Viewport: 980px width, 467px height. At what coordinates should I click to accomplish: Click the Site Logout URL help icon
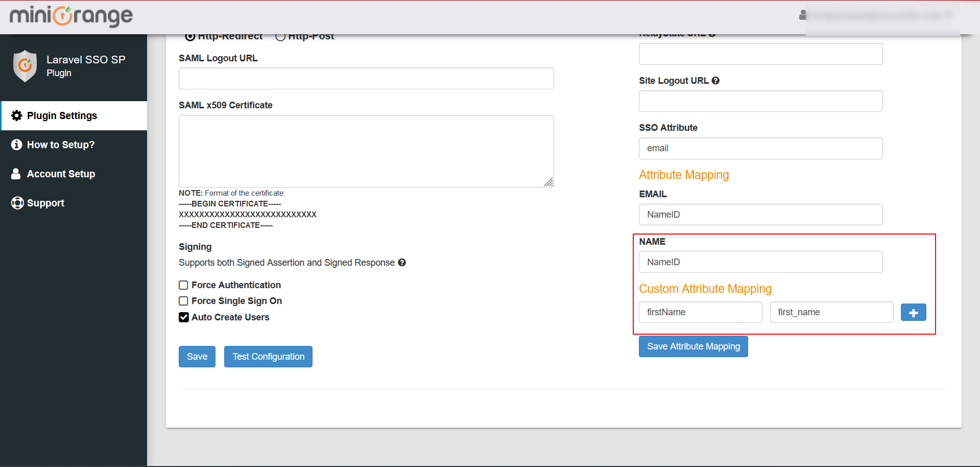pos(715,81)
